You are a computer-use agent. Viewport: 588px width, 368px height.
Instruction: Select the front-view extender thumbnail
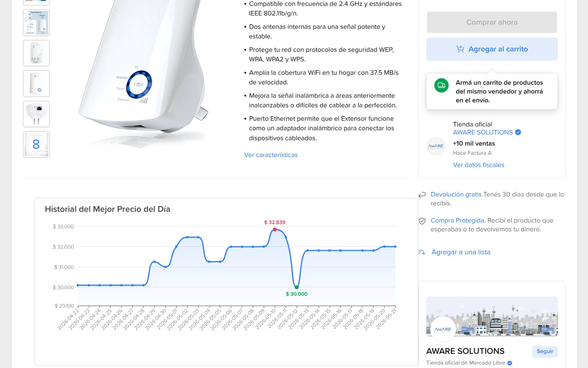pyautogui.click(x=36, y=53)
